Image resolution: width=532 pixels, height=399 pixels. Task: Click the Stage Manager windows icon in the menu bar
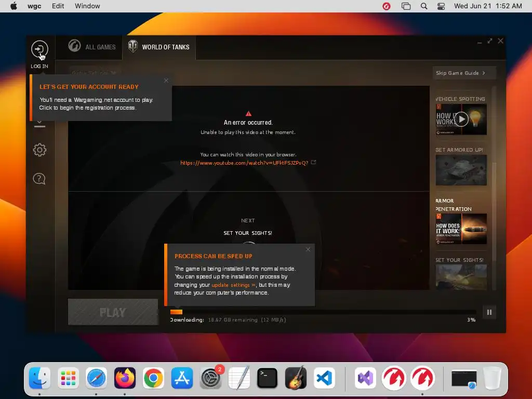point(406,6)
